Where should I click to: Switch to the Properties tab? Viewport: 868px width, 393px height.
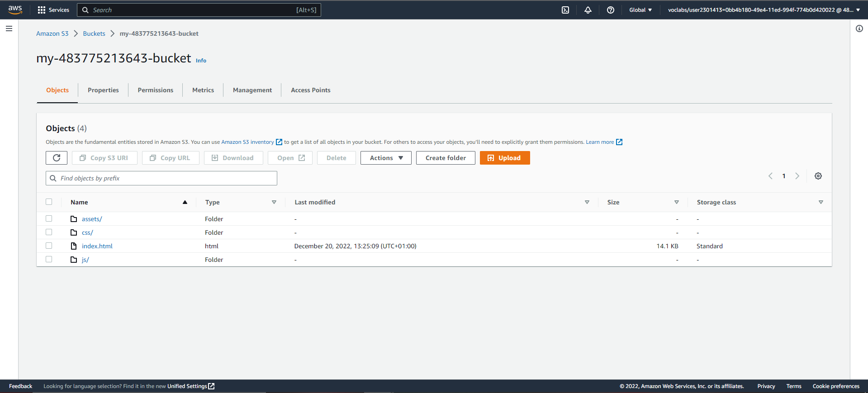(x=103, y=90)
